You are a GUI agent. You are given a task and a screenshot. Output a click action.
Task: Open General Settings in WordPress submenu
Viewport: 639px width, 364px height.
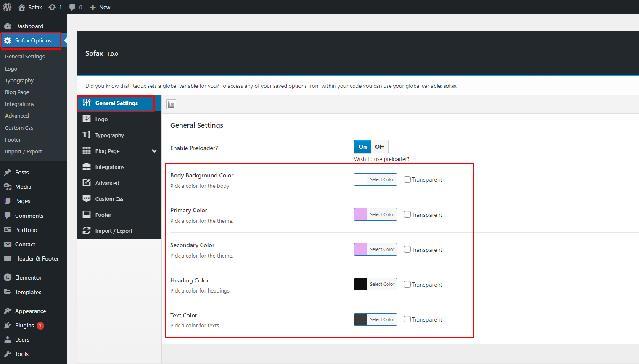(x=25, y=57)
